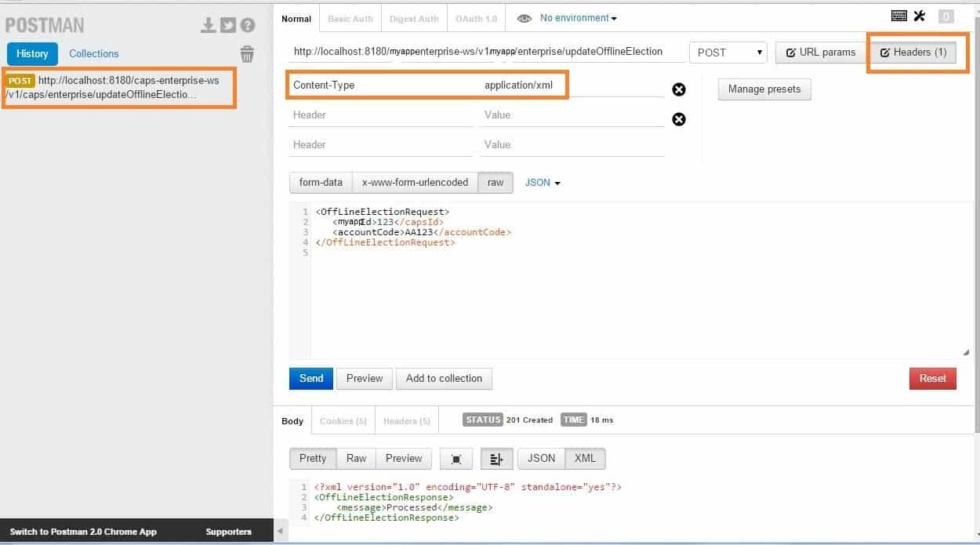Open the POST method dropdown

pyautogui.click(x=728, y=52)
